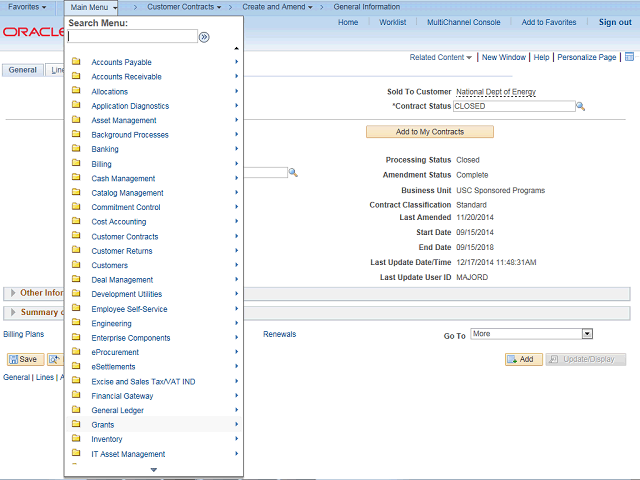The width and height of the screenshot is (640, 480).
Task: Select Asset Management from Main Menu
Action: 123,120
